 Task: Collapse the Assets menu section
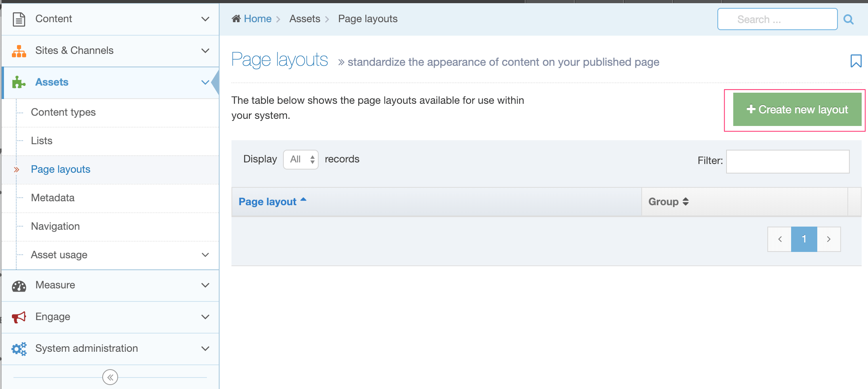[x=205, y=82]
